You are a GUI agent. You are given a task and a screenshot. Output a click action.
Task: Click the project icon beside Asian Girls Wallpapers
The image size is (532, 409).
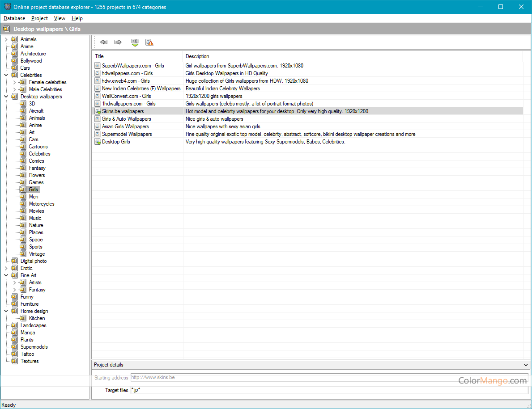98,126
